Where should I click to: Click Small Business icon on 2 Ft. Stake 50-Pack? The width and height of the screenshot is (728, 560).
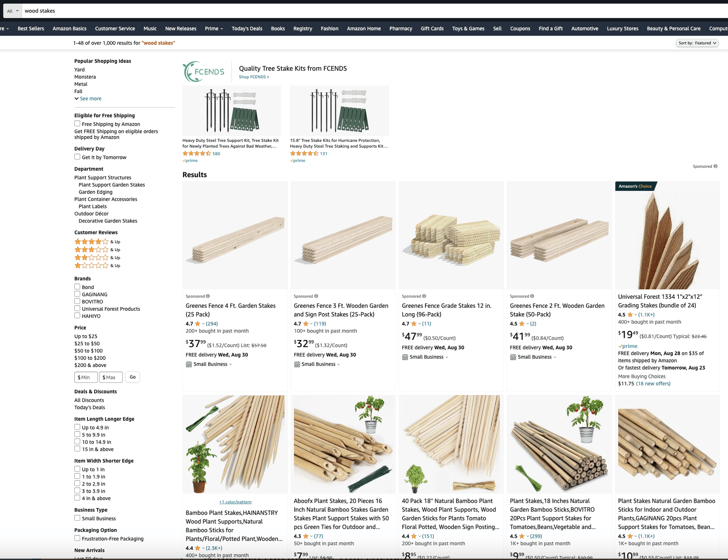point(513,357)
